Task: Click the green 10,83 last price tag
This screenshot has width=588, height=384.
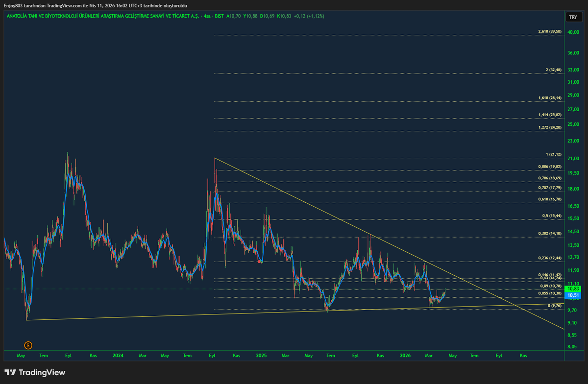Action: pos(573,289)
